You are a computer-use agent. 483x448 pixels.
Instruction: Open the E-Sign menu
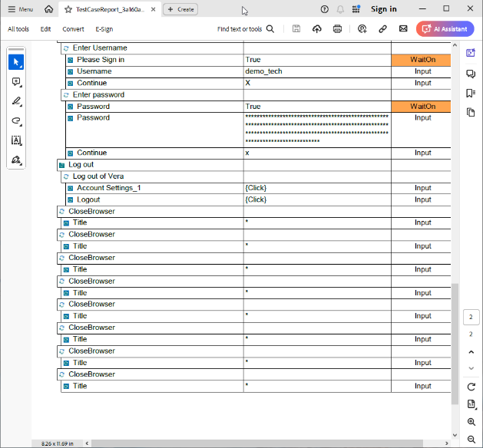(x=104, y=29)
